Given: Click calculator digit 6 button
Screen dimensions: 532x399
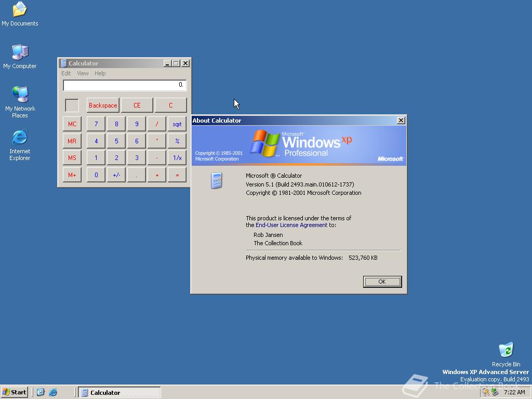Looking at the screenshot, I should coord(137,141).
